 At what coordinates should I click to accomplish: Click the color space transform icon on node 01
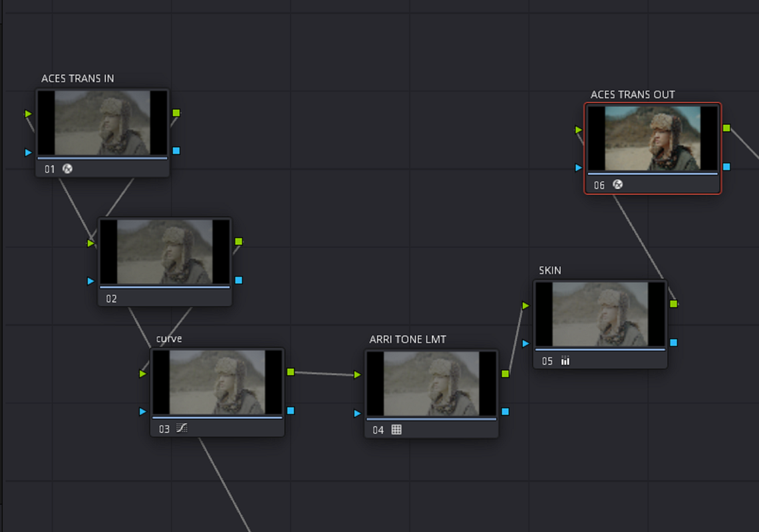[x=68, y=169]
